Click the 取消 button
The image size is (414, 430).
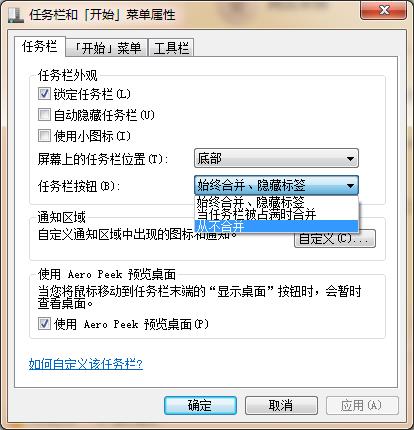(281, 405)
